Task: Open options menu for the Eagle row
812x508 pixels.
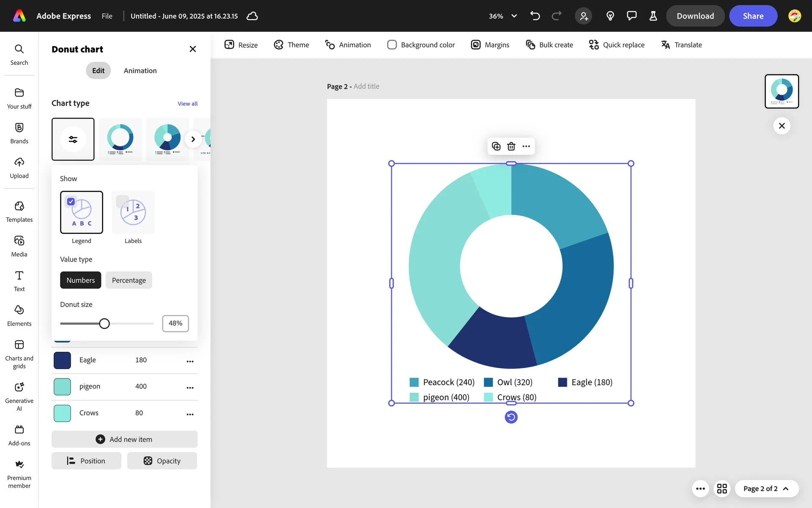Action: coord(190,361)
